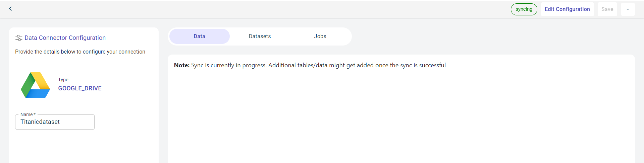
Task: Click the sync in progress note text
Action: pyautogui.click(x=318, y=65)
